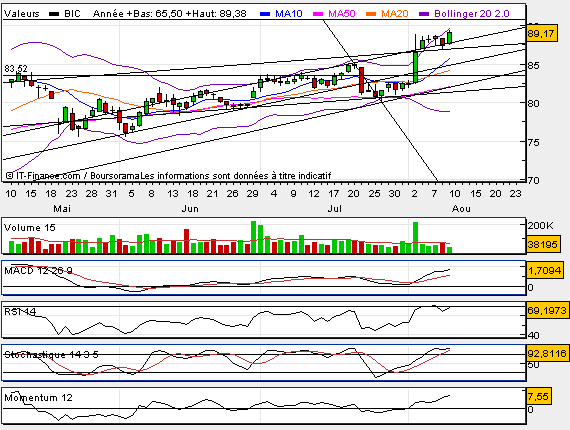Screen dimensions: 570x430
Task: Click the 'BIC' ticker label
Action: [x=72, y=14]
